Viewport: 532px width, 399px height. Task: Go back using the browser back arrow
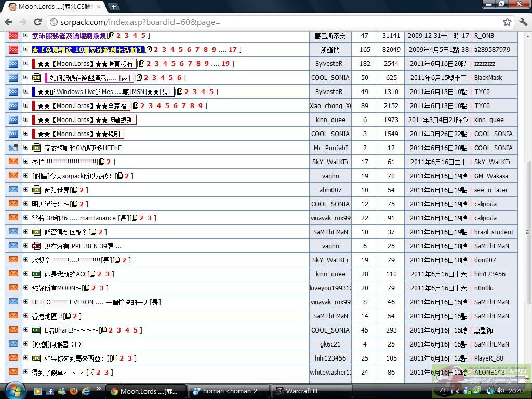tap(8, 22)
